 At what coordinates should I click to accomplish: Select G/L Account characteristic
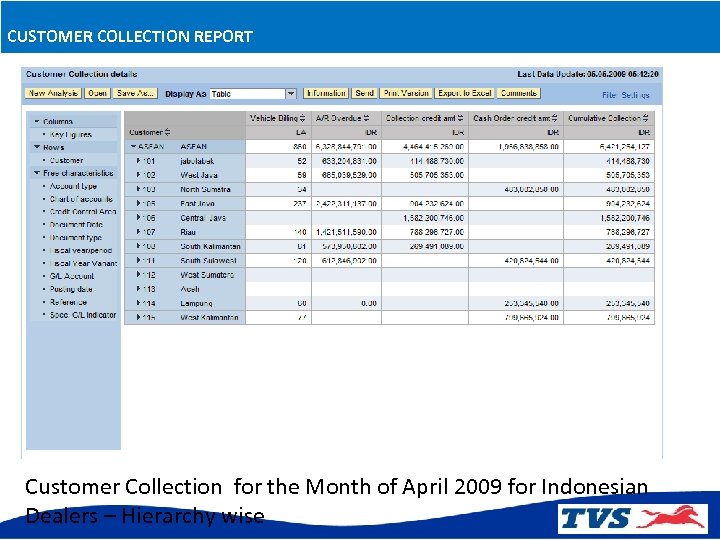pos(72,276)
